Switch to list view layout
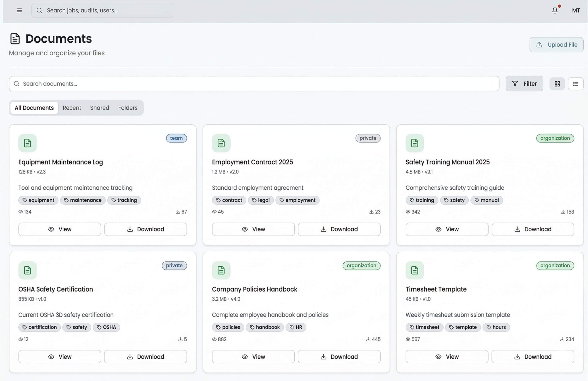 pyautogui.click(x=575, y=84)
